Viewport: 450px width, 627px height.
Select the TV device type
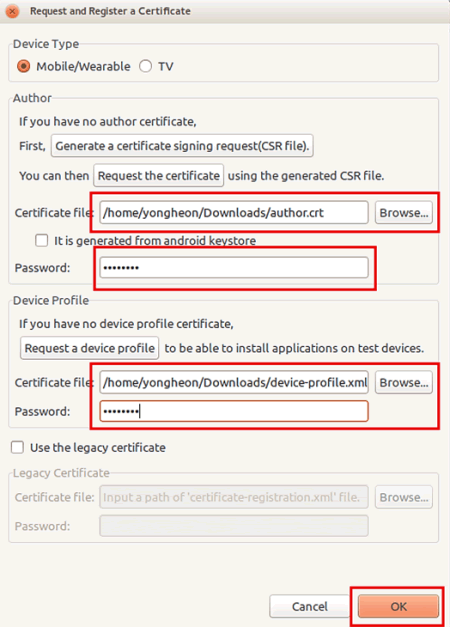[145, 66]
